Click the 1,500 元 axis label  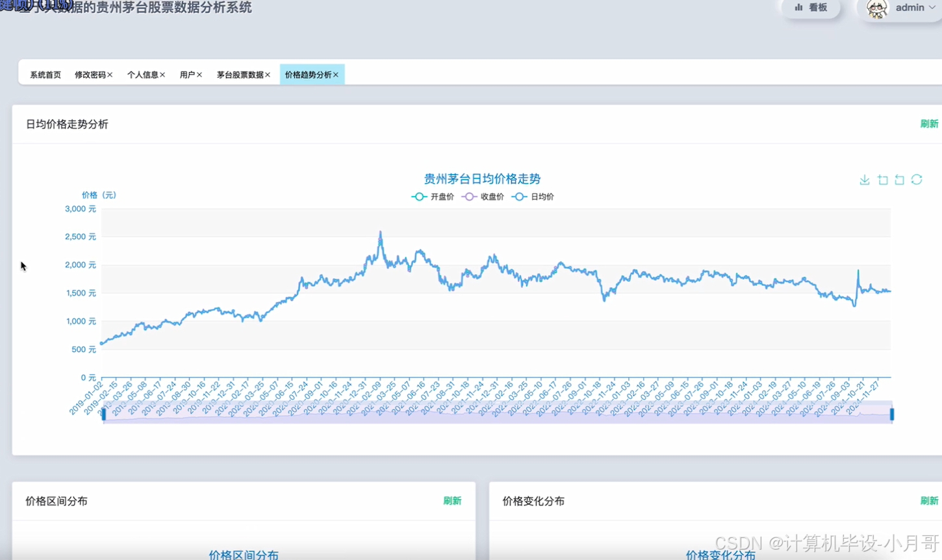(81, 293)
